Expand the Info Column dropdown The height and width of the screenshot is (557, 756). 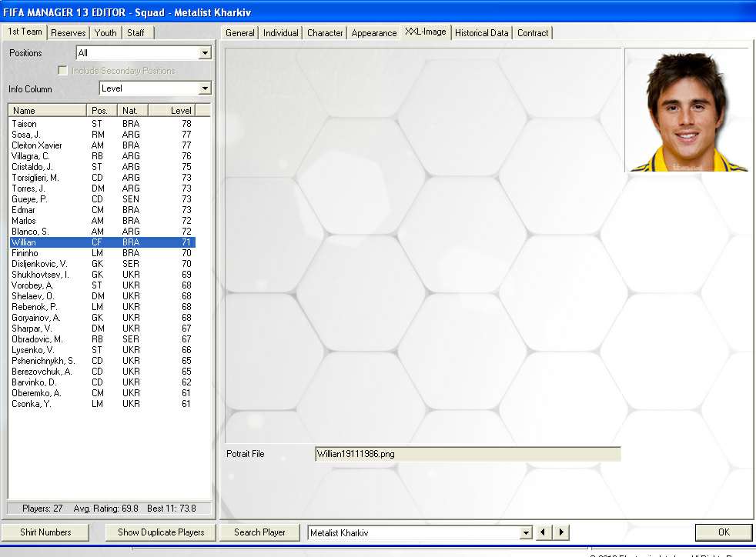pos(205,88)
